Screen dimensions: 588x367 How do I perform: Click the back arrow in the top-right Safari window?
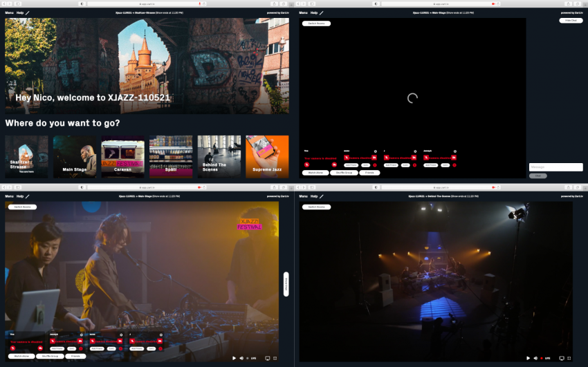point(298,3)
